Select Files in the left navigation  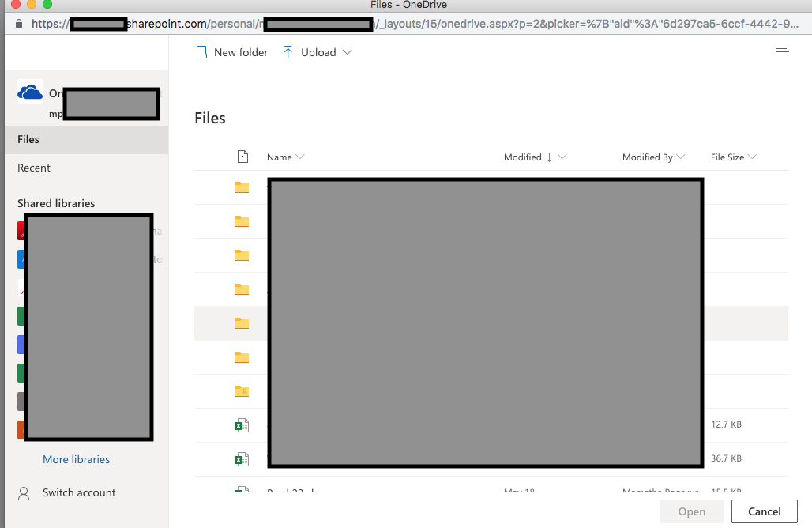coord(86,139)
